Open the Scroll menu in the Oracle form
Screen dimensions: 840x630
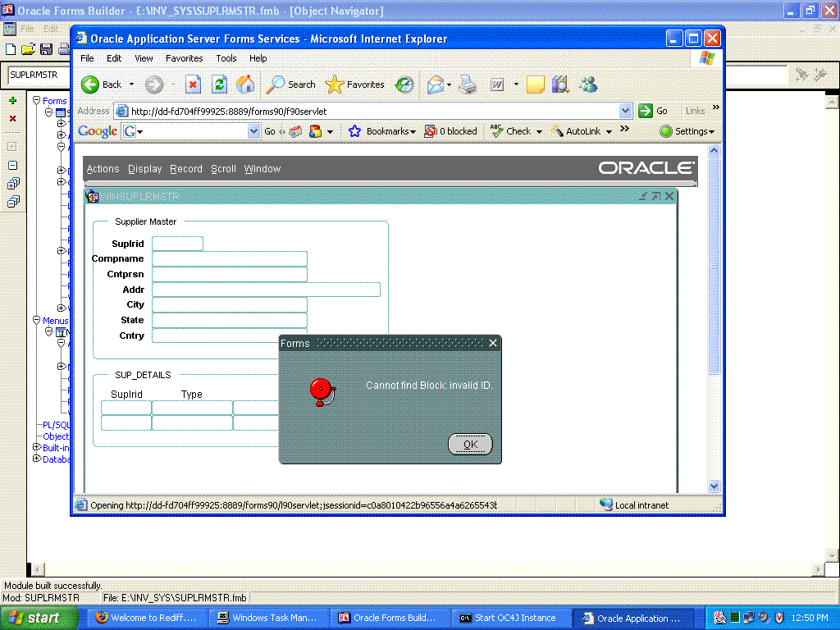click(x=223, y=169)
